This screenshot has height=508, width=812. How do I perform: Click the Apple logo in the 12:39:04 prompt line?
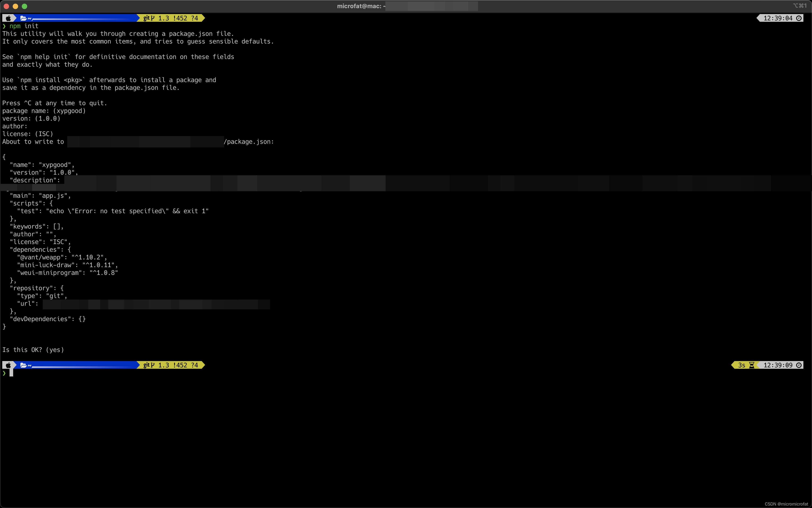tap(8, 18)
